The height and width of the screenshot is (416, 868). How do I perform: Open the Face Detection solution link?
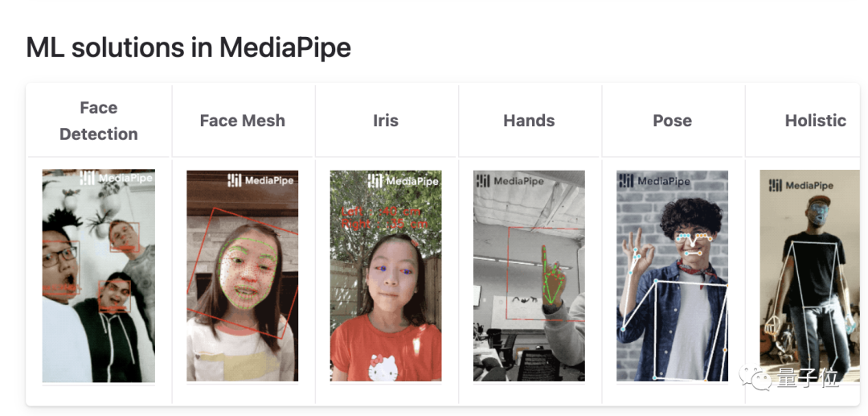coord(98,121)
